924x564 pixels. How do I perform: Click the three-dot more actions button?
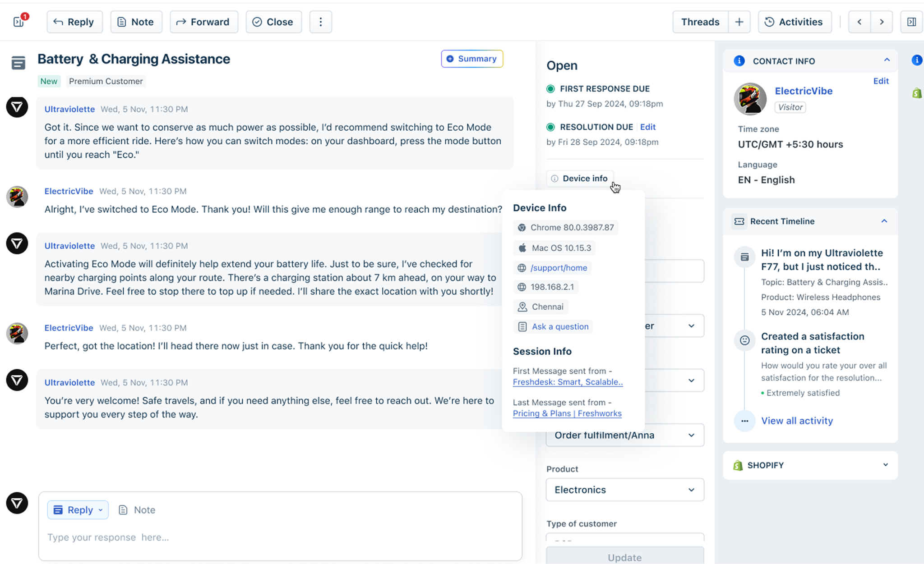(320, 22)
